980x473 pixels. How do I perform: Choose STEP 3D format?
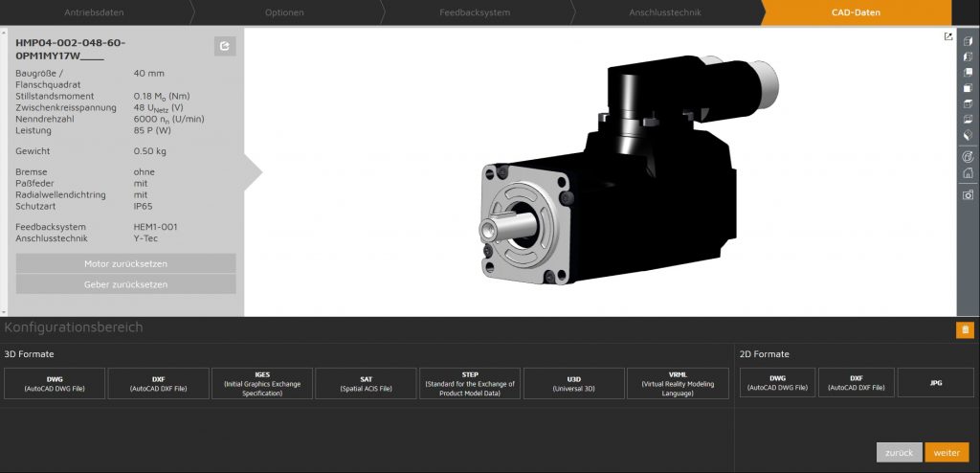tap(470, 383)
